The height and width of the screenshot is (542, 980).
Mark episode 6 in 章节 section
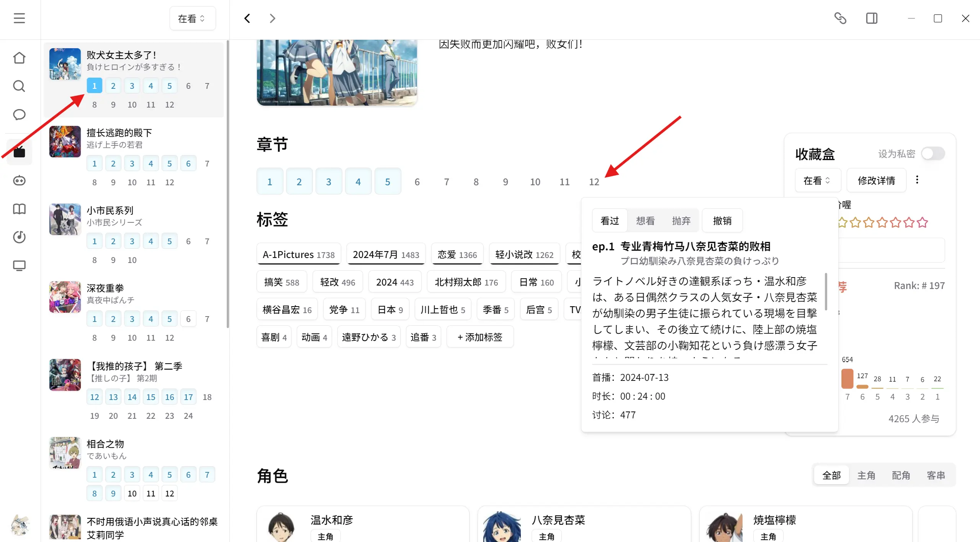pos(417,181)
